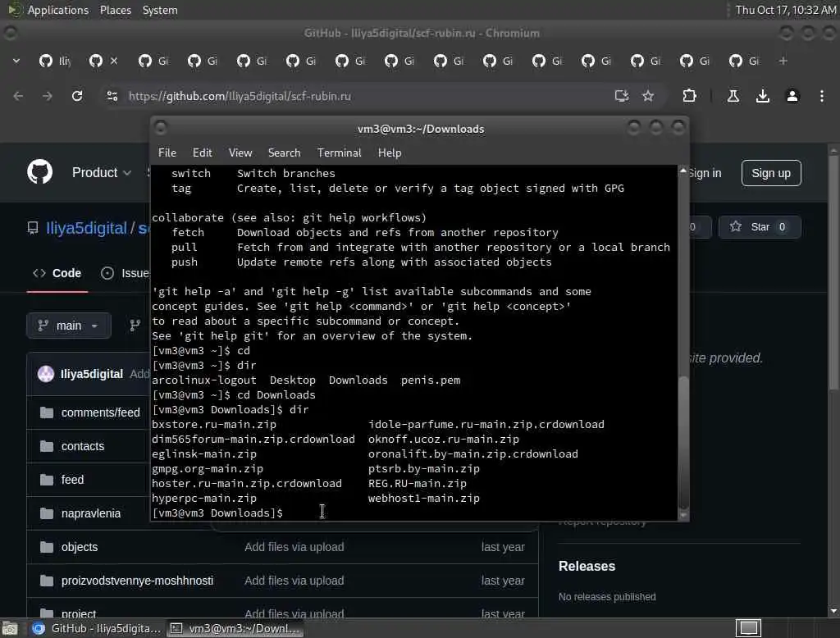This screenshot has width=840, height=638.
Task: Click the Sign in link
Action: (705, 173)
